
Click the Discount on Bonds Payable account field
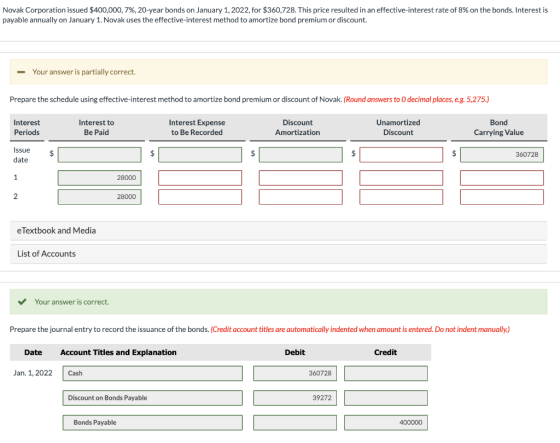(x=152, y=398)
